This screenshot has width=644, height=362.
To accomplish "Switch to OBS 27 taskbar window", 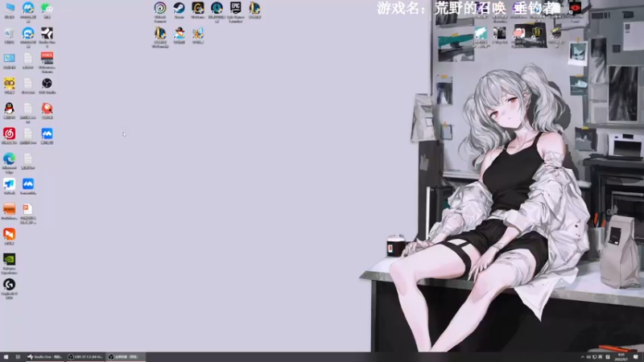I will point(85,356).
